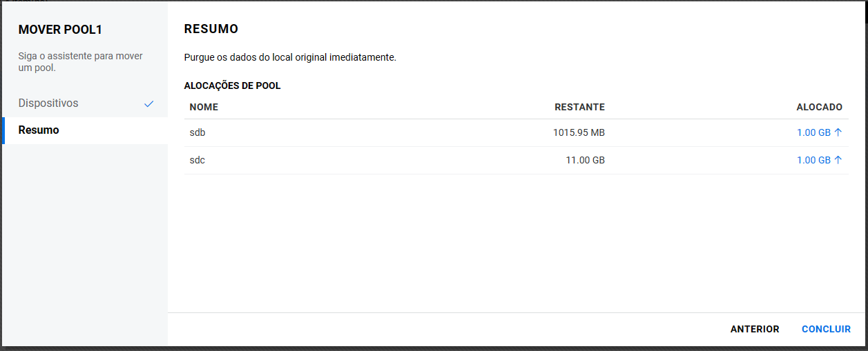The height and width of the screenshot is (351, 868).
Task: Click the up arrow in the sdb row
Action: [838, 132]
